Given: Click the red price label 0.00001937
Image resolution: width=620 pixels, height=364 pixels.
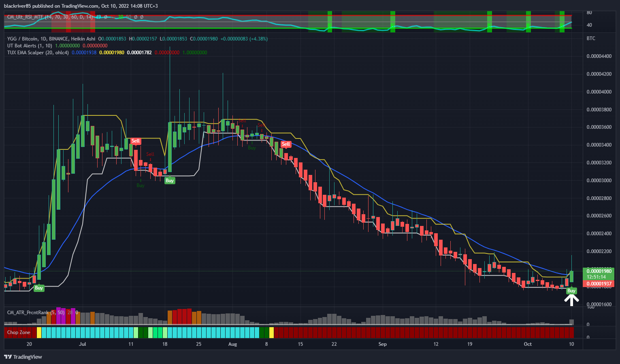Looking at the screenshot, I should [x=599, y=284].
